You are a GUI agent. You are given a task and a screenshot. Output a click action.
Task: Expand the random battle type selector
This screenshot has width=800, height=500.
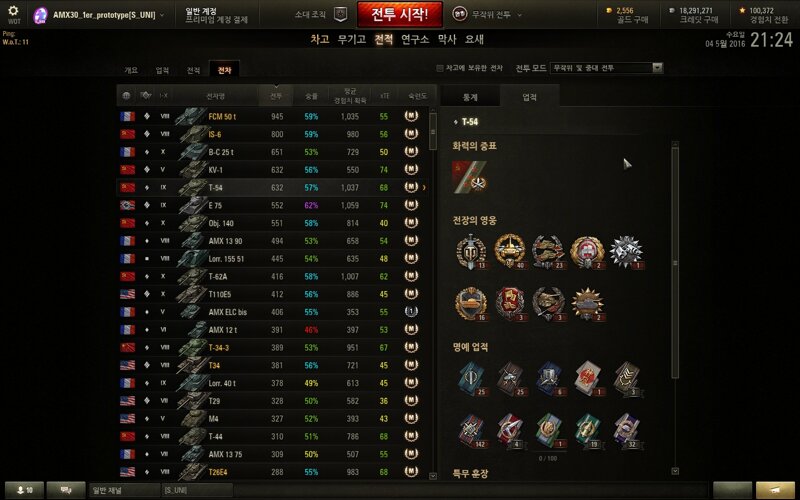[488, 14]
